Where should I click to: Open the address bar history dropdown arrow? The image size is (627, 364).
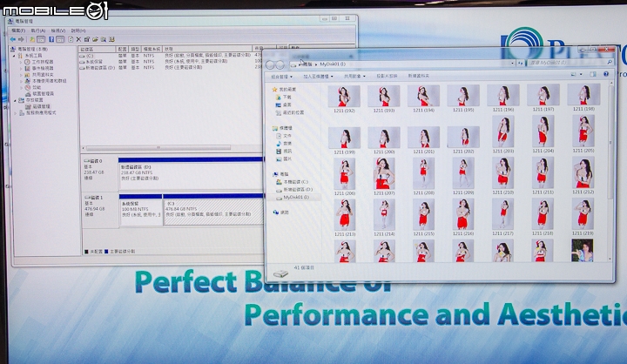512,64
